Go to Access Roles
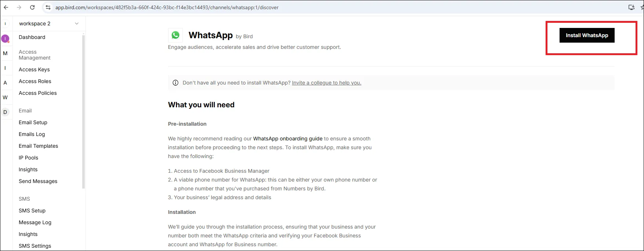This screenshot has height=251, width=644. (x=35, y=81)
